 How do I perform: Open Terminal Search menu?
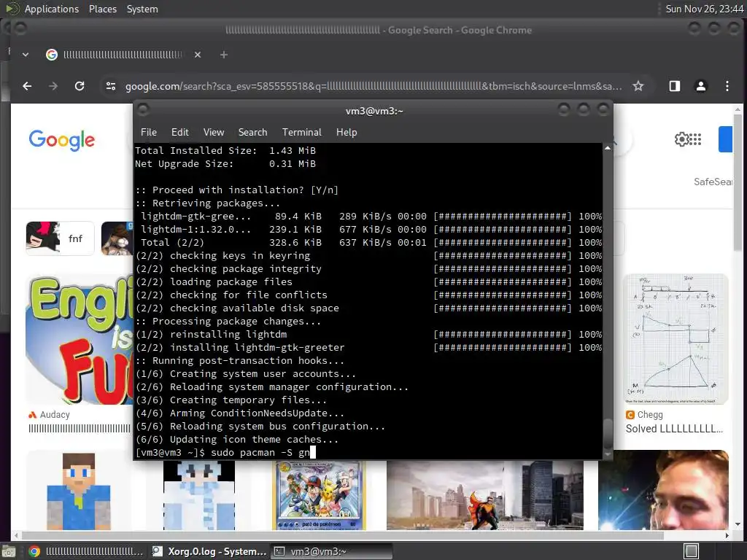252,133
